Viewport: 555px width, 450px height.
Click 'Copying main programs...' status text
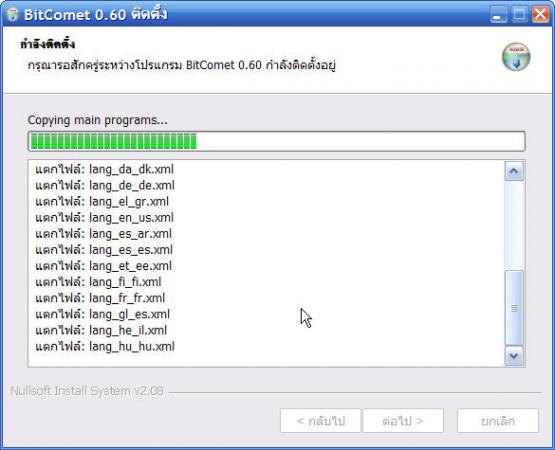coord(98,120)
